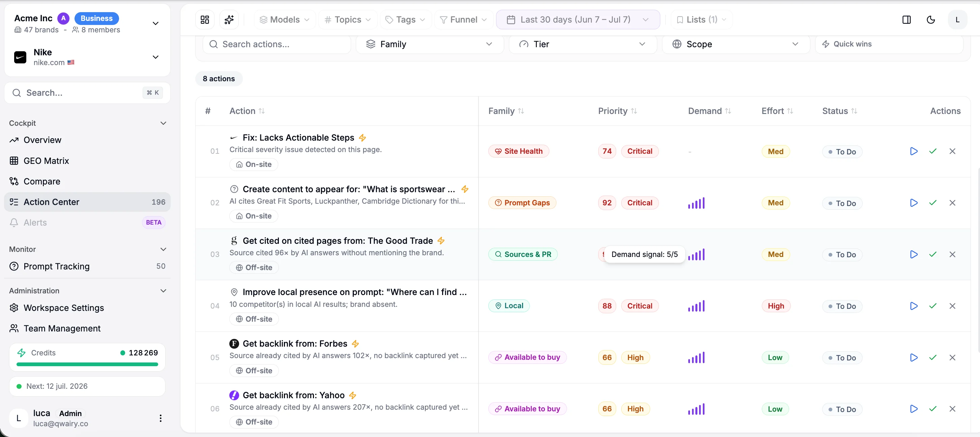980x437 pixels.
Task: Open Workspace Settings in the sidebar
Action: click(x=87, y=308)
